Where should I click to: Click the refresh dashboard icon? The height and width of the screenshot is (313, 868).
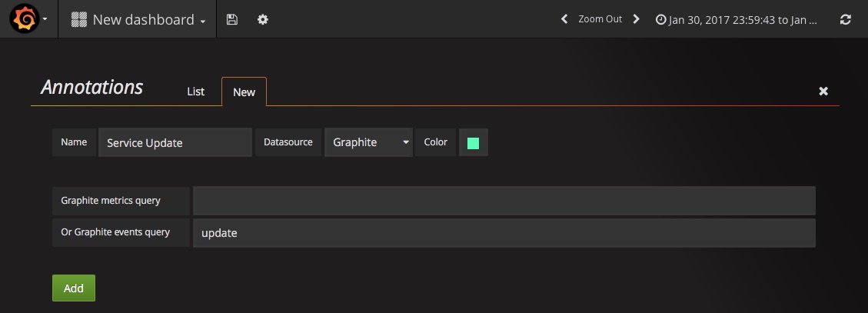(x=845, y=19)
